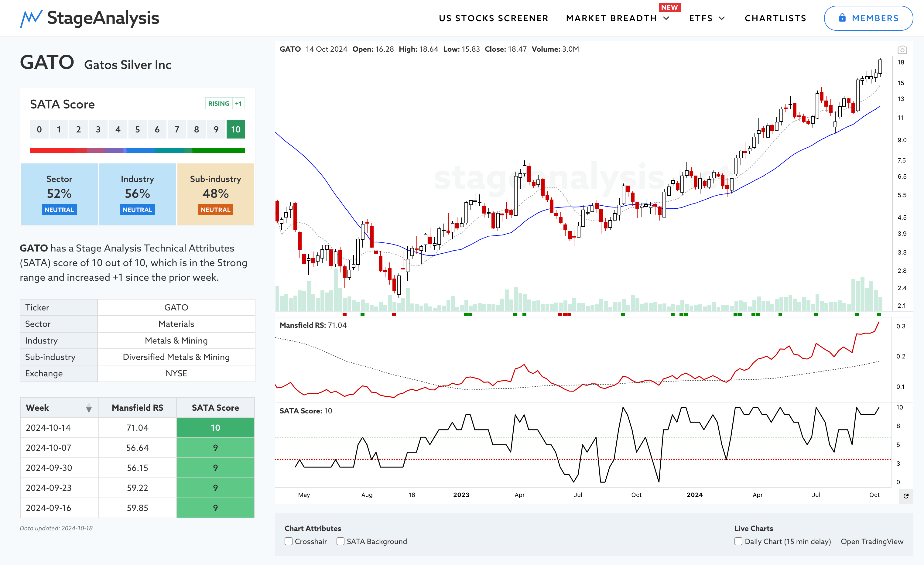Image resolution: width=924 pixels, height=565 pixels.
Task: Open the Sector 52% card
Action: click(x=59, y=194)
